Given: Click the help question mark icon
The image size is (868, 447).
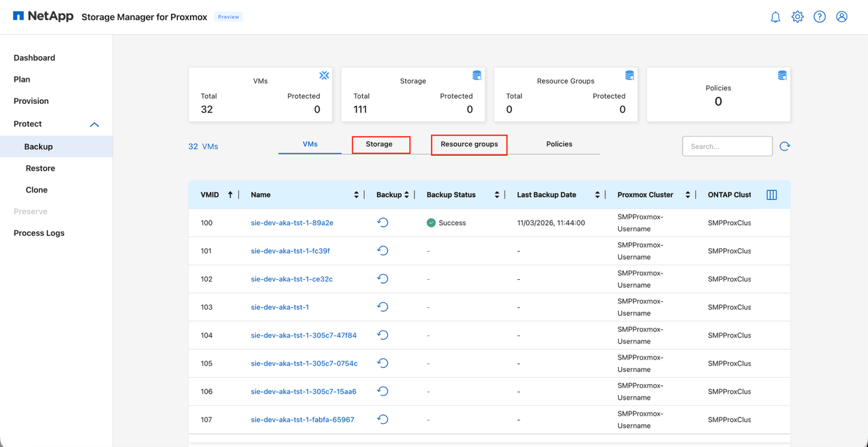Looking at the screenshot, I should [x=819, y=17].
